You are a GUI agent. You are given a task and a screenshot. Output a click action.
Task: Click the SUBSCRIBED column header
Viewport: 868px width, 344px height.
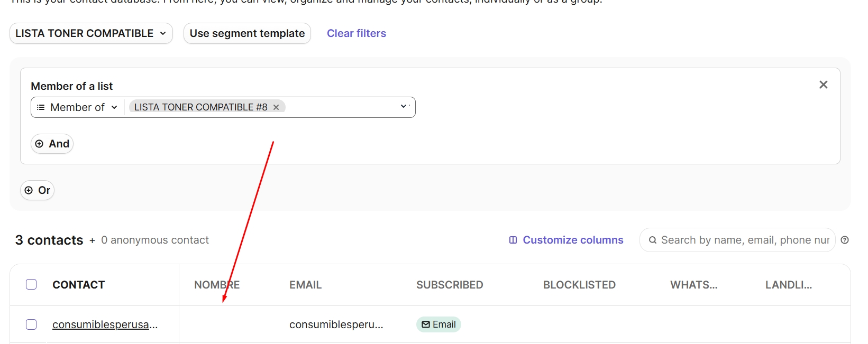click(x=450, y=285)
